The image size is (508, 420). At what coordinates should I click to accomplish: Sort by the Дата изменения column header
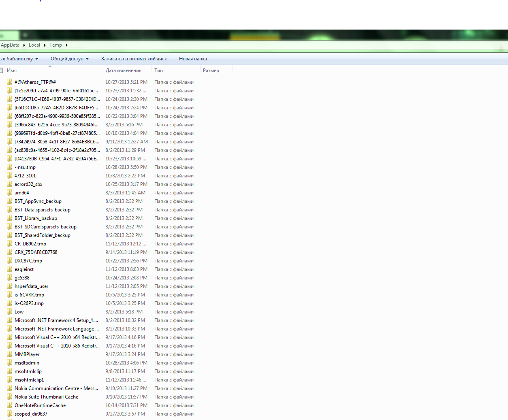point(124,70)
